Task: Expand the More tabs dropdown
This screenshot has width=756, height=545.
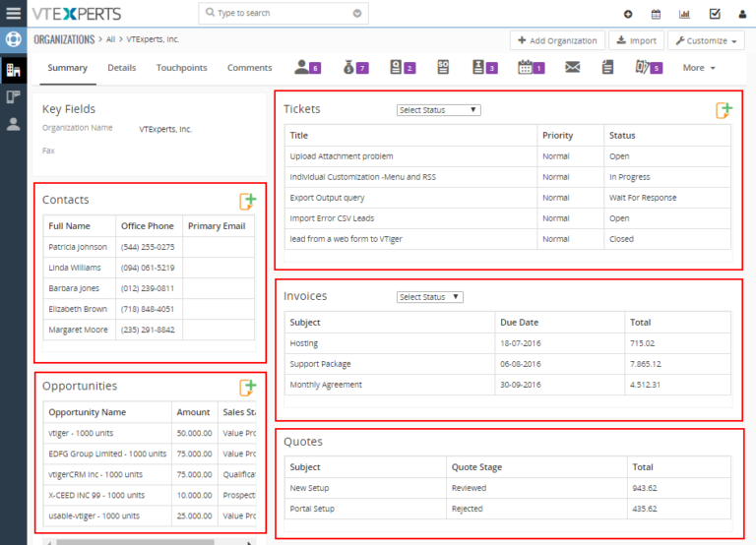Action: click(699, 68)
